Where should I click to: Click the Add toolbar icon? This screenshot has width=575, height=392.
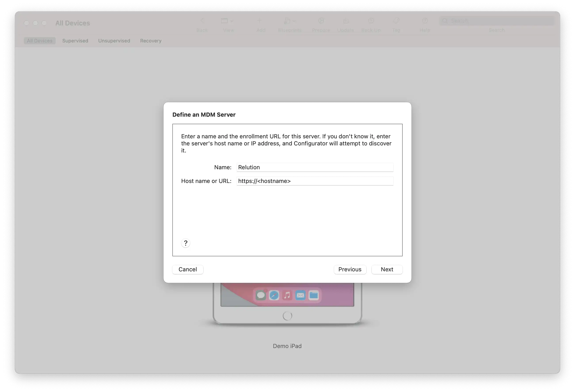click(x=259, y=21)
